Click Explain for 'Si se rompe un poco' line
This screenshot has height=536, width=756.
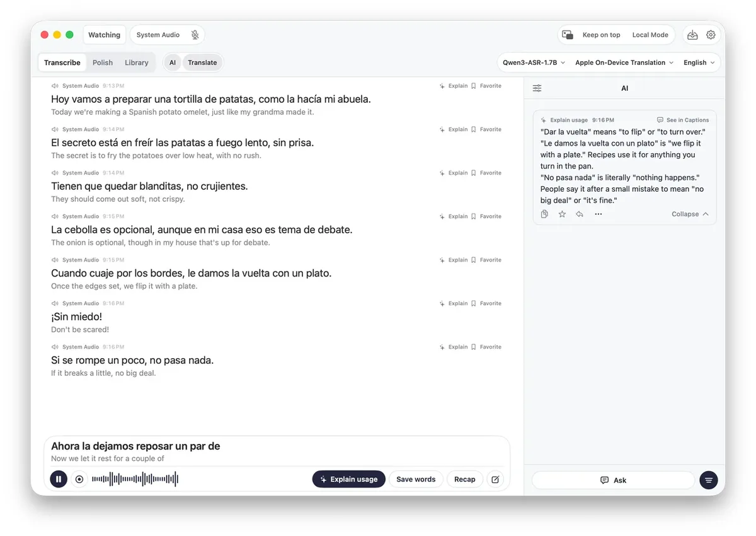tap(454, 347)
